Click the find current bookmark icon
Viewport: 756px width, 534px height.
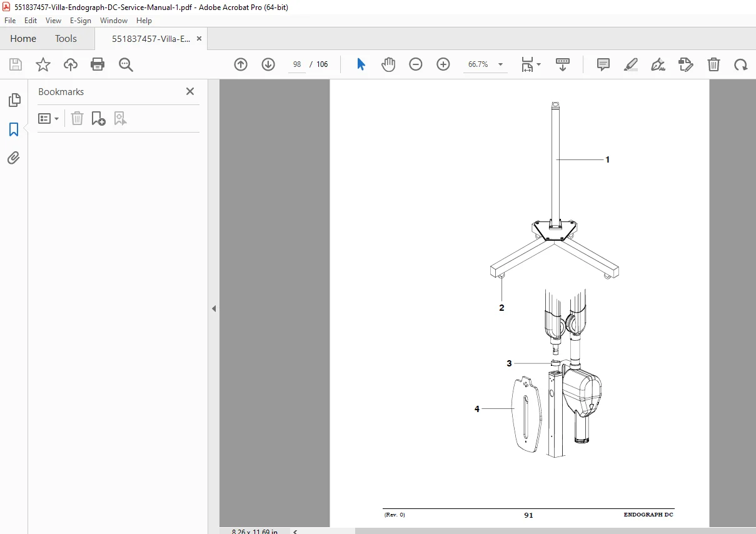(x=120, y=118)
